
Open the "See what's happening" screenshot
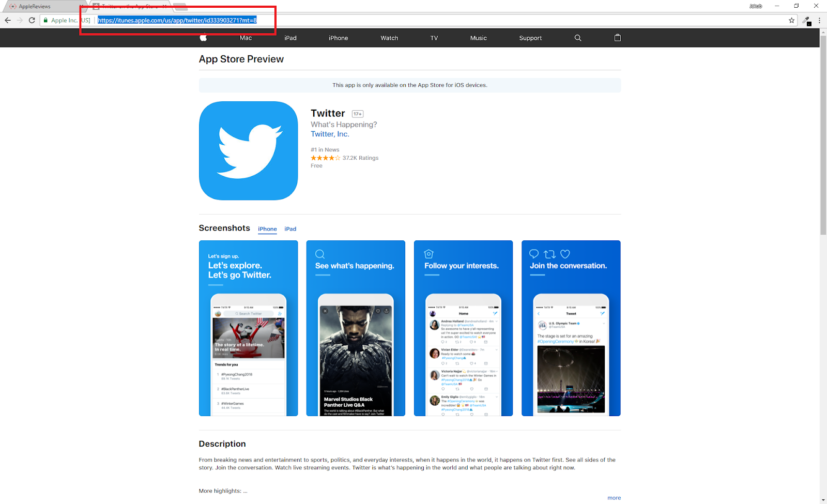[x=356, y=328]
